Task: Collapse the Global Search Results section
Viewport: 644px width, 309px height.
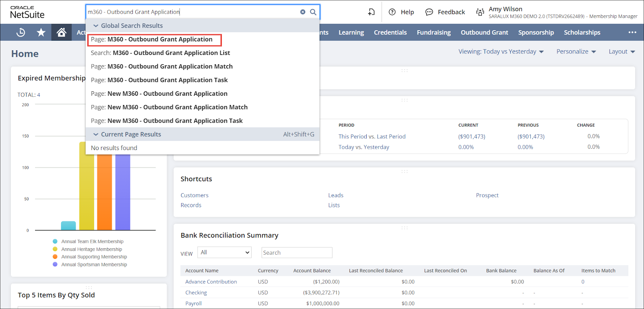Action: click(x=96, y=26)
